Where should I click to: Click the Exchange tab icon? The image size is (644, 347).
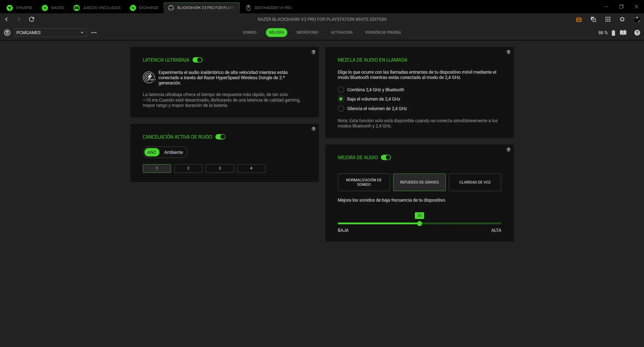[x=133, y=8]
